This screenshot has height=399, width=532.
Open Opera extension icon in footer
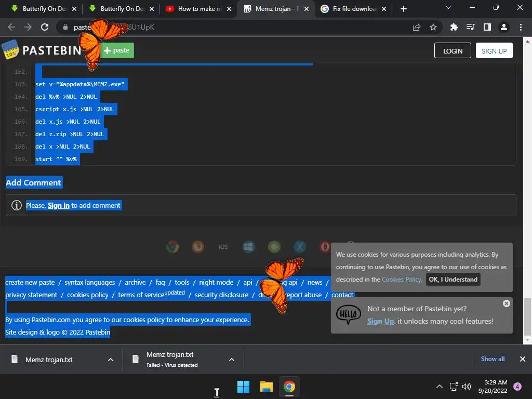[325, 247]
